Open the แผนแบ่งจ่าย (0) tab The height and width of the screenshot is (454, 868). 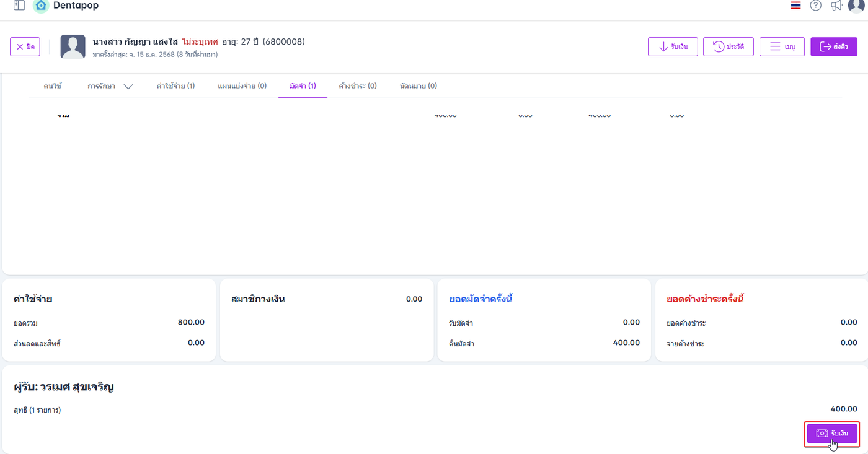tap(242, 86)
